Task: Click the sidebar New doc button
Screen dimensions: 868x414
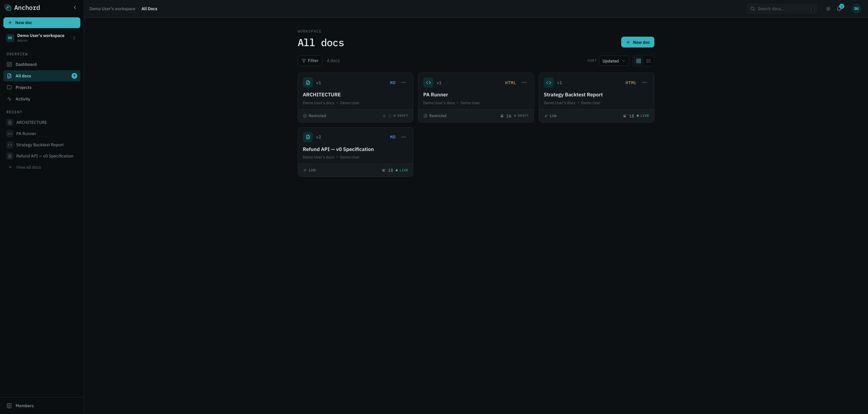Action: tap(42, 23)
